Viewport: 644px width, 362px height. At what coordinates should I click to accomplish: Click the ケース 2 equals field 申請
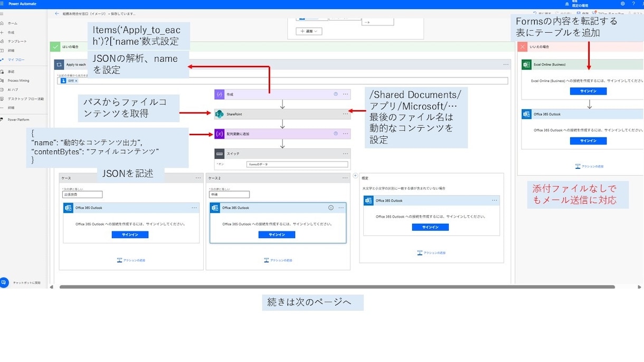tap(229, 194)
